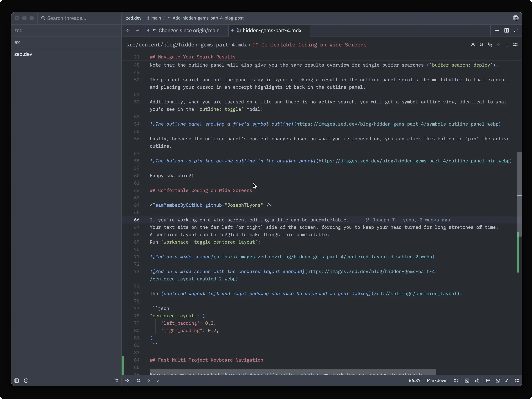
Task: Toggle the terminal panel icon
Action: [x=467, y=381]
